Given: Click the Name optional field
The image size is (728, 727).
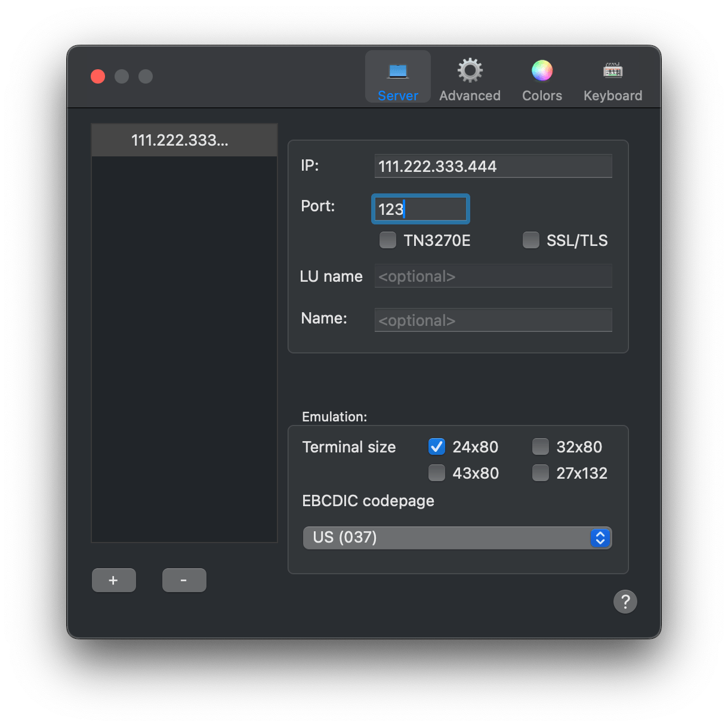Looking at the screenshot, I should click(x=493, y=320).
